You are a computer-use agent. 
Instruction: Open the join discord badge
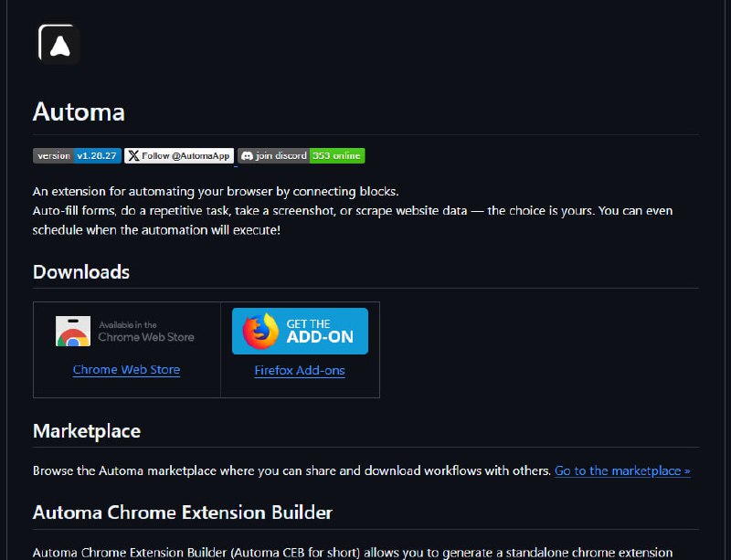pyautogui.click(x=302, y=155)
